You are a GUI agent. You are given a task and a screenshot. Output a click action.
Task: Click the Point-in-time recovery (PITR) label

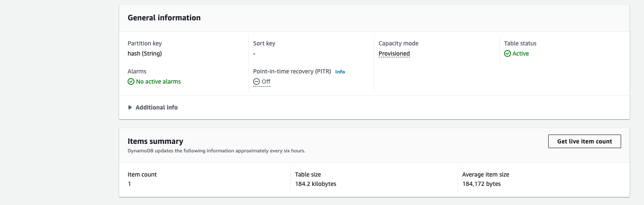click(292, 71)
